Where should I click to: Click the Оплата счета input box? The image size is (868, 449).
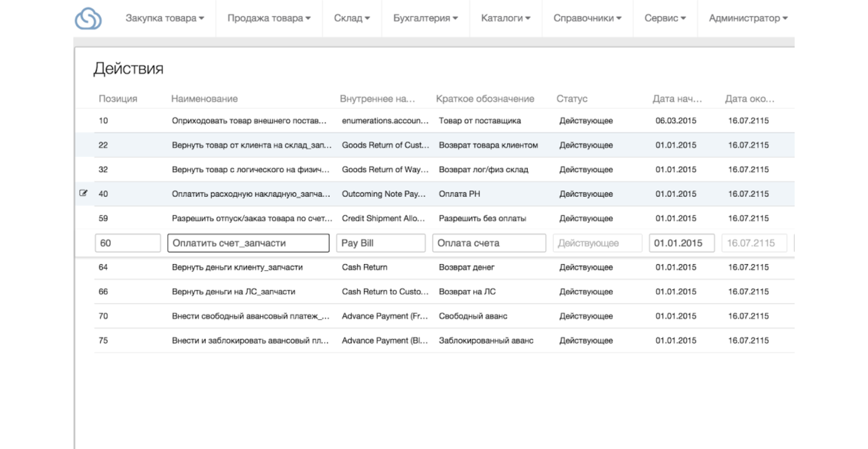[489, 243]
